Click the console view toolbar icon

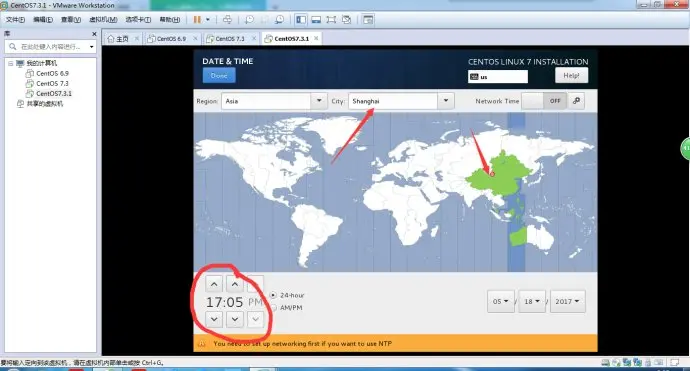tap(368, 19)
